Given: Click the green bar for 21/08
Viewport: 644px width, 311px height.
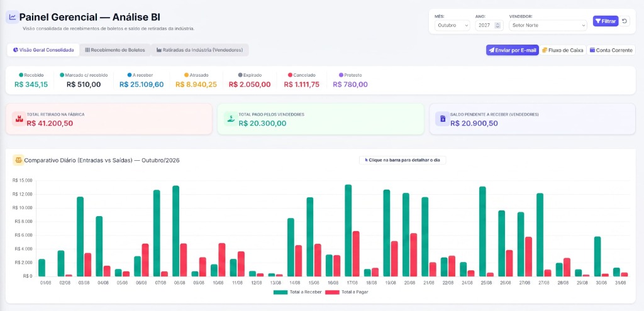Looking at the screenshot, I should [425, 237].
